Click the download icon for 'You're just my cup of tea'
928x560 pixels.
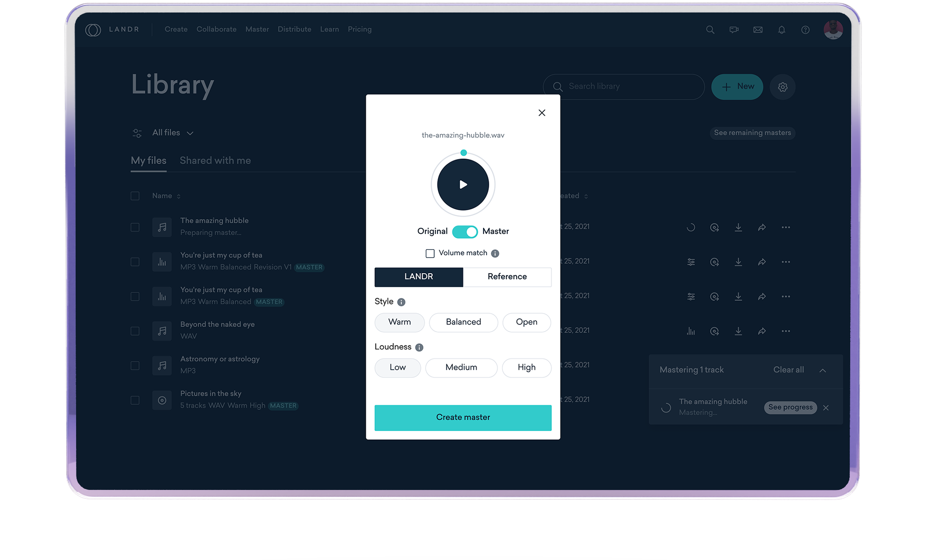pyautogui.click(x=738, y=261)
